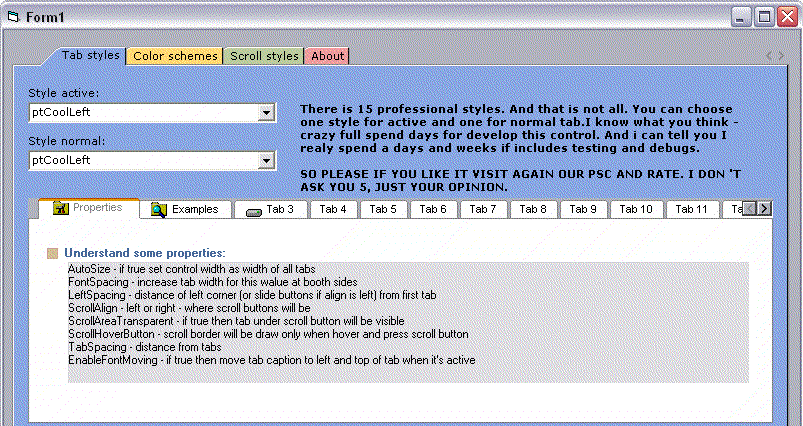Expand the Style normal dropdown
Screen dimensions: 803x426
click(266, 160)
